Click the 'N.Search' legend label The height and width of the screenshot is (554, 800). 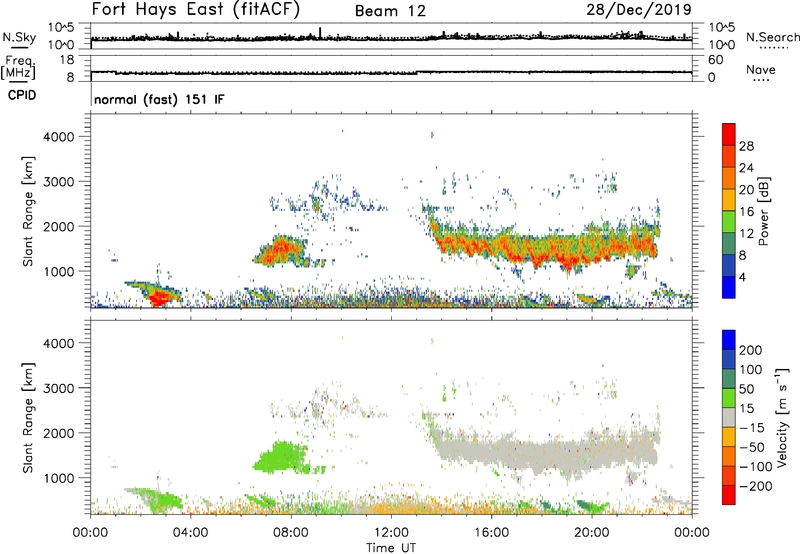tap(772, 37)
